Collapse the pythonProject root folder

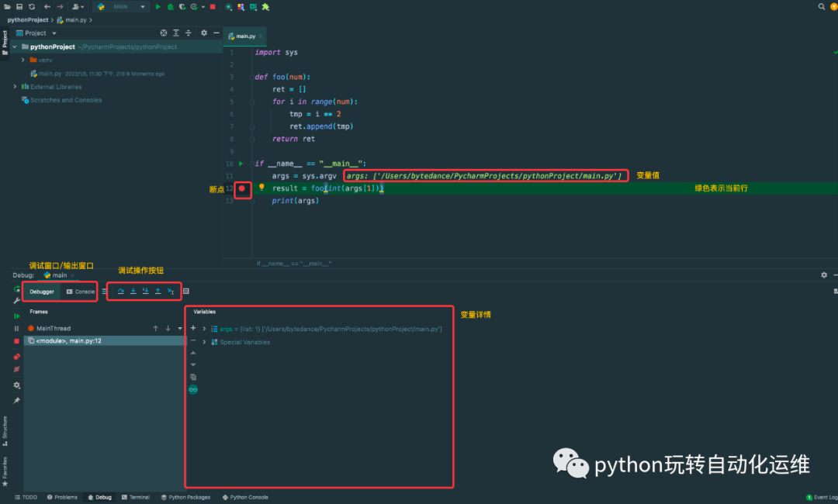(x=15, y=47)
